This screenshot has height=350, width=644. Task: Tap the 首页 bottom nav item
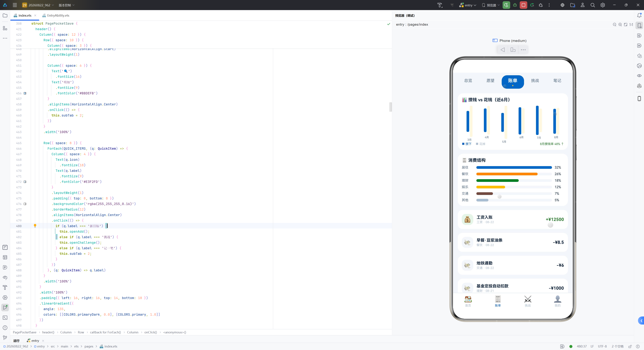(468, 301)
